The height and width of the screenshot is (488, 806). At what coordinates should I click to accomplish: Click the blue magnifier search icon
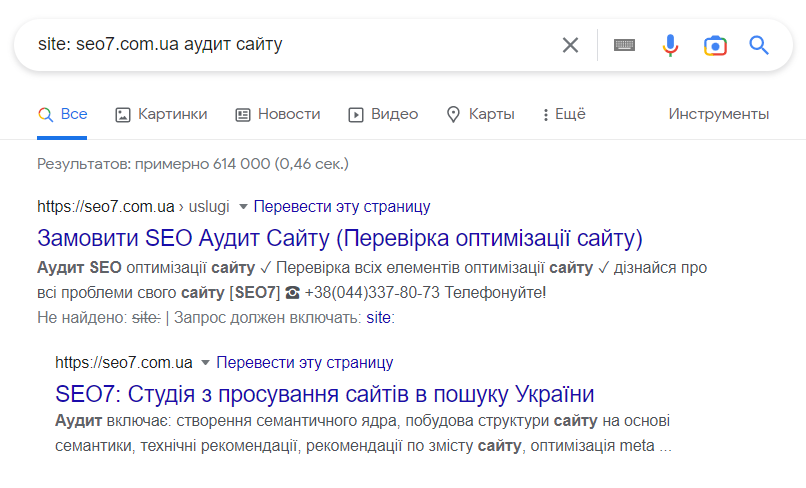click(x=759, y=45)
